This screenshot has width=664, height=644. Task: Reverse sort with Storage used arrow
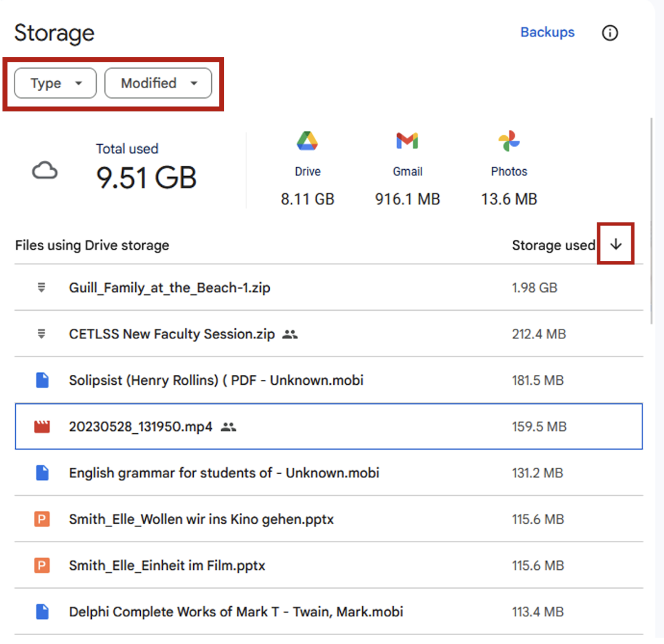616,244
